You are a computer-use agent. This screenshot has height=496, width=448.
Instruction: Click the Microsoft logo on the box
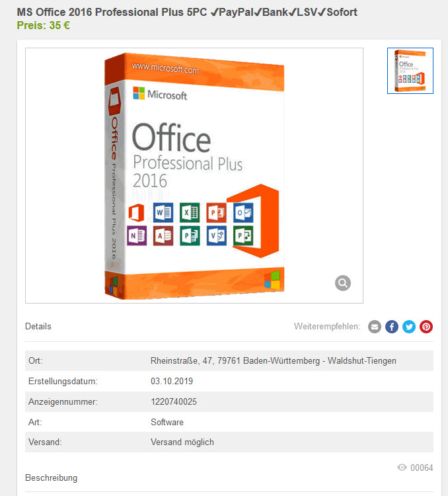pos(160,94)
